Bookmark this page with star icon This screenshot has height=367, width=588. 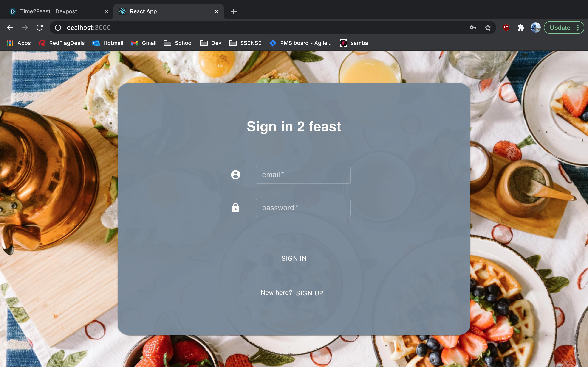coord(488,28)
